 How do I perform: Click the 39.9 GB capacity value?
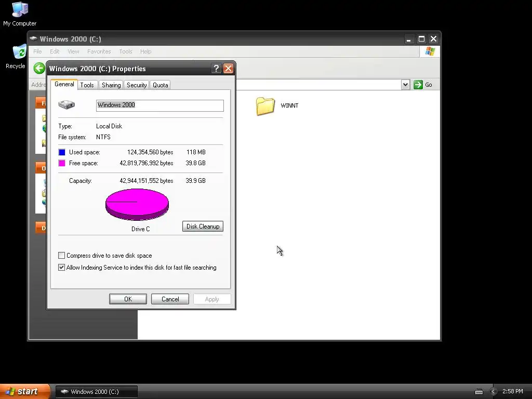pos(195,181)
